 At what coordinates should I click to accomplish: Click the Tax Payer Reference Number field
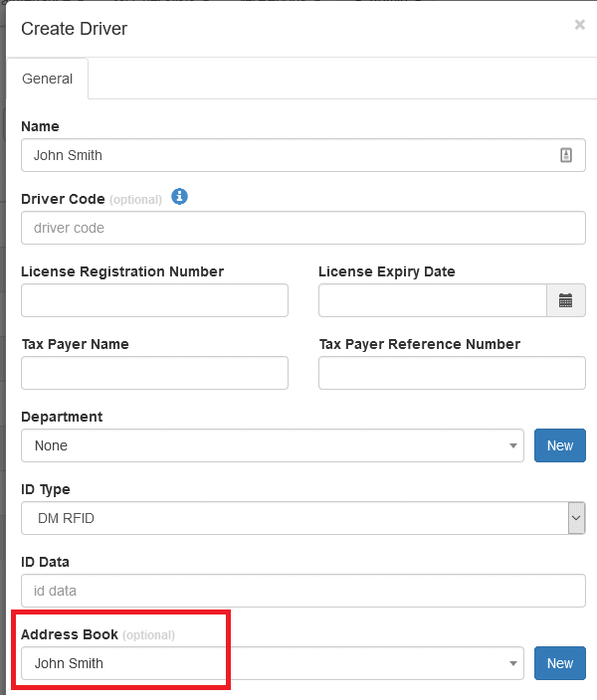[x=452, y=373]
